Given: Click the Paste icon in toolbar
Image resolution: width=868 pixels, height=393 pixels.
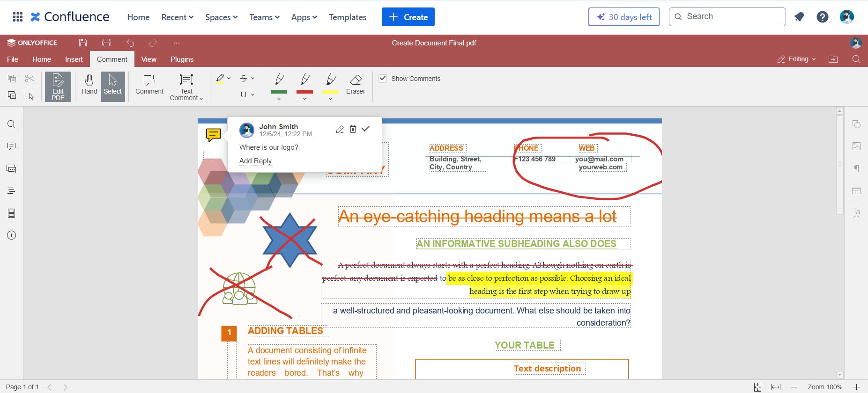Looking at the screenshot, I should (x=12, y=95).
